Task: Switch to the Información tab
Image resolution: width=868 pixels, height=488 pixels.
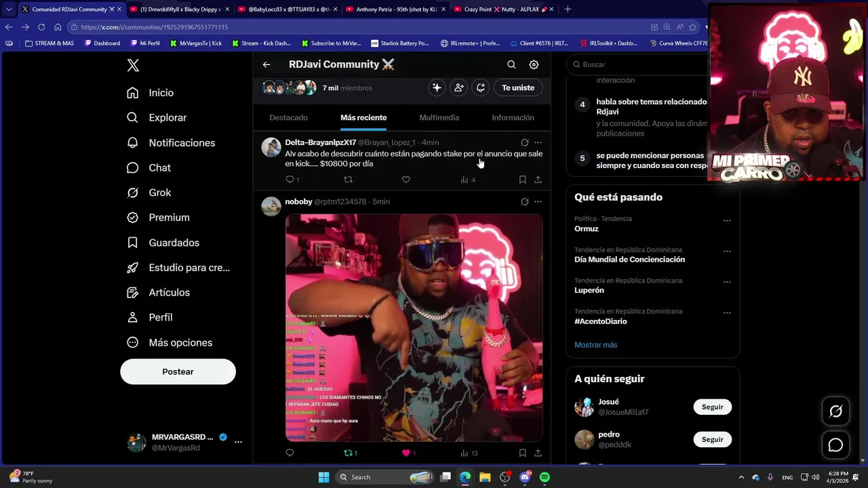Action: click(x=513, y=117)
